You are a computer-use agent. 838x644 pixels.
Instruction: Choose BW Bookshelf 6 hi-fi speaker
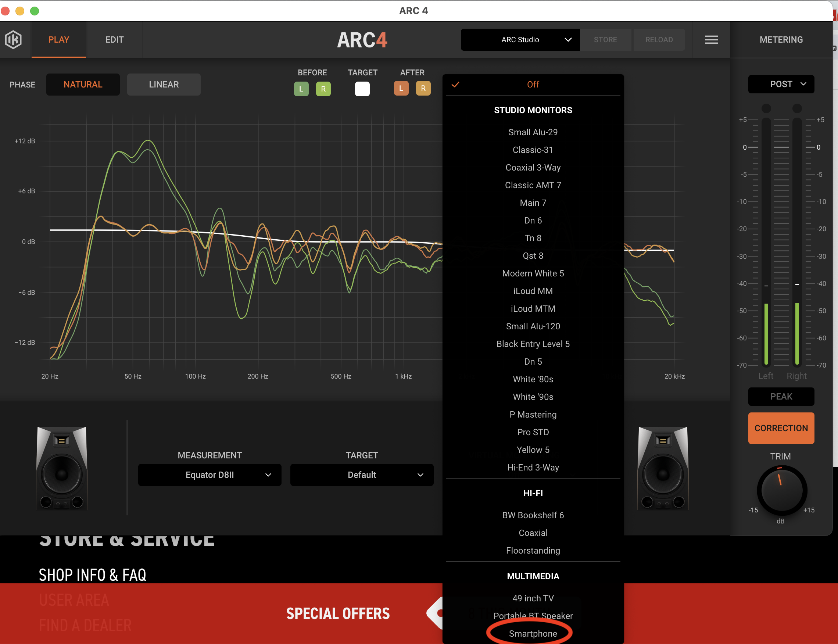pyautogui.click(x=533, y=515)
